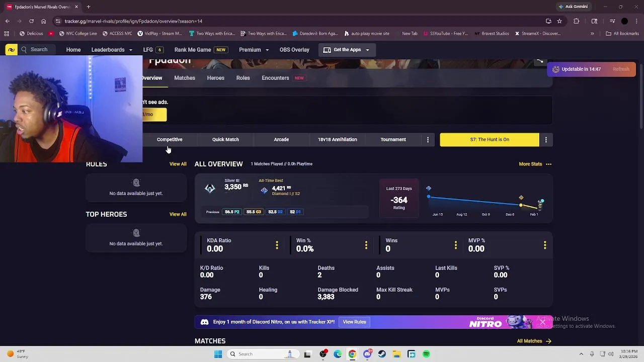Click the Ask Gemini button
Screen dimensions: 644x362
[573, 7]
